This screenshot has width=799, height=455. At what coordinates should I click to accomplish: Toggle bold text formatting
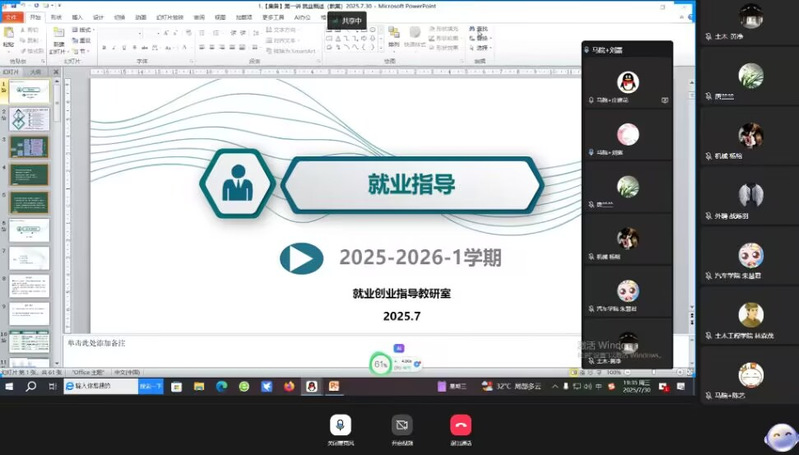(104, 48)
